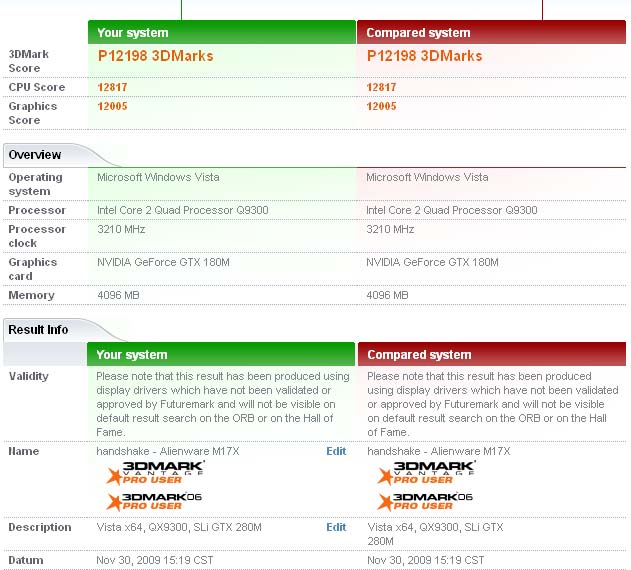Open the Result Info tab
This screenshot has height=570, width=631.
click(38, 330)
